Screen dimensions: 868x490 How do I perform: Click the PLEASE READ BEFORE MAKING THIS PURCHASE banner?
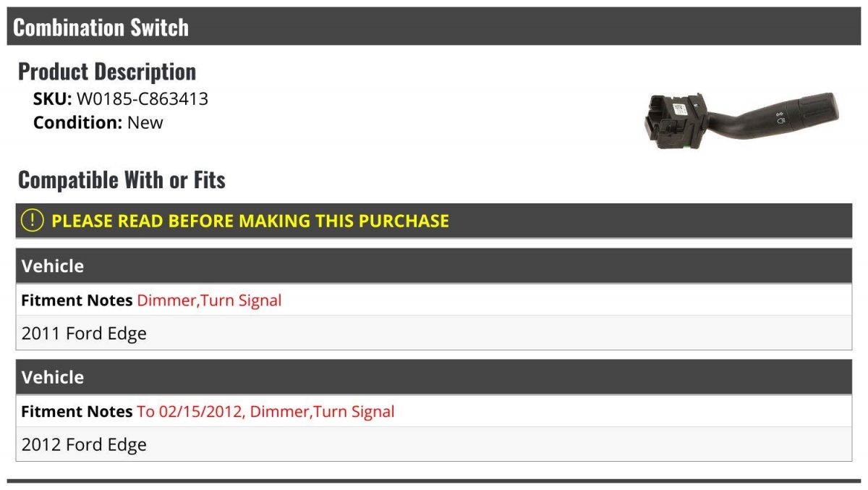434,221
